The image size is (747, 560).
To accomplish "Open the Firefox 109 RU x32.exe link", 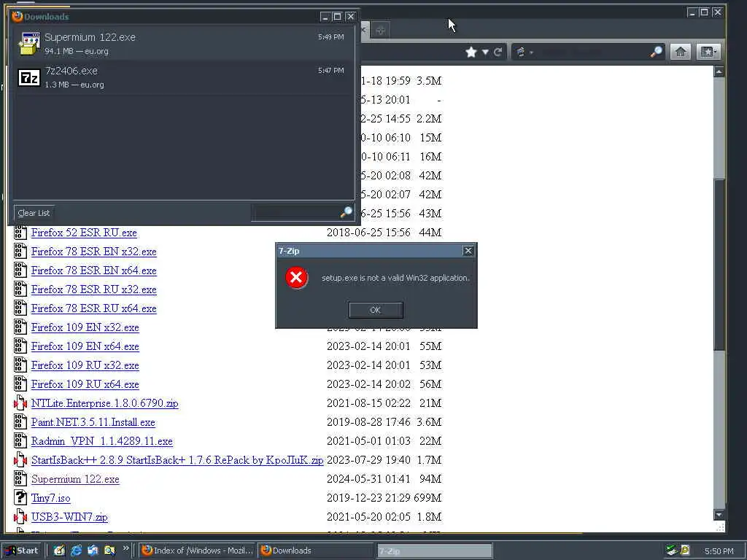I will click(x=85, y=365).
